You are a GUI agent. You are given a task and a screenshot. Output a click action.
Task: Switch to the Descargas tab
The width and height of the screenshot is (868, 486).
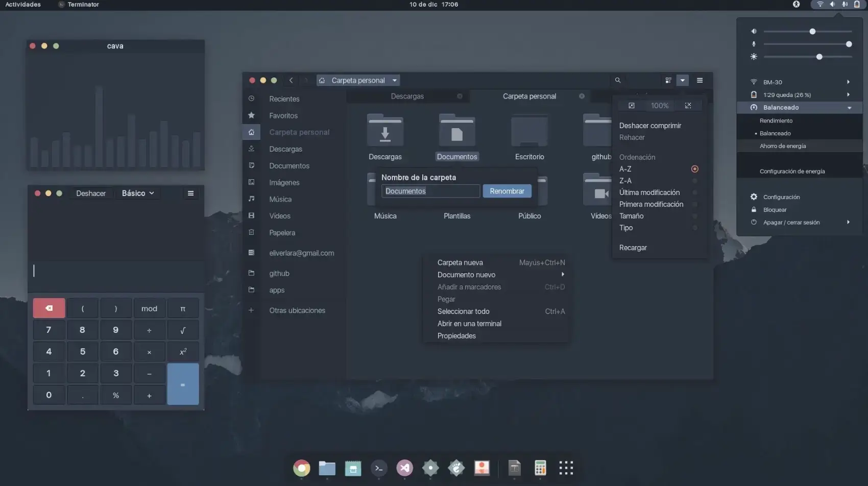(x=407, y=96)
